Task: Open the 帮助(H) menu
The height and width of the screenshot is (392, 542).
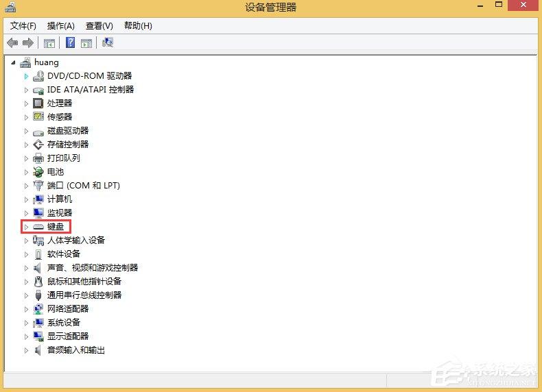Action: pos(138,26)
